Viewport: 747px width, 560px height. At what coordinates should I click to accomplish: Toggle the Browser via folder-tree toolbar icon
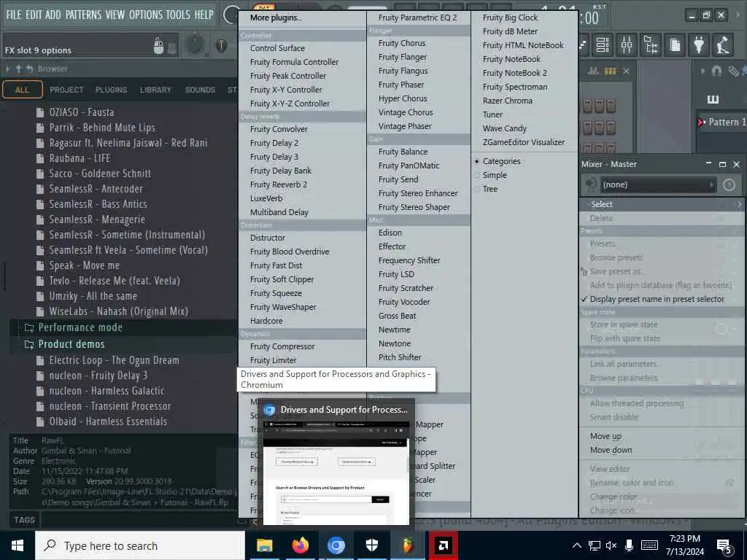(x=650, y=44)
